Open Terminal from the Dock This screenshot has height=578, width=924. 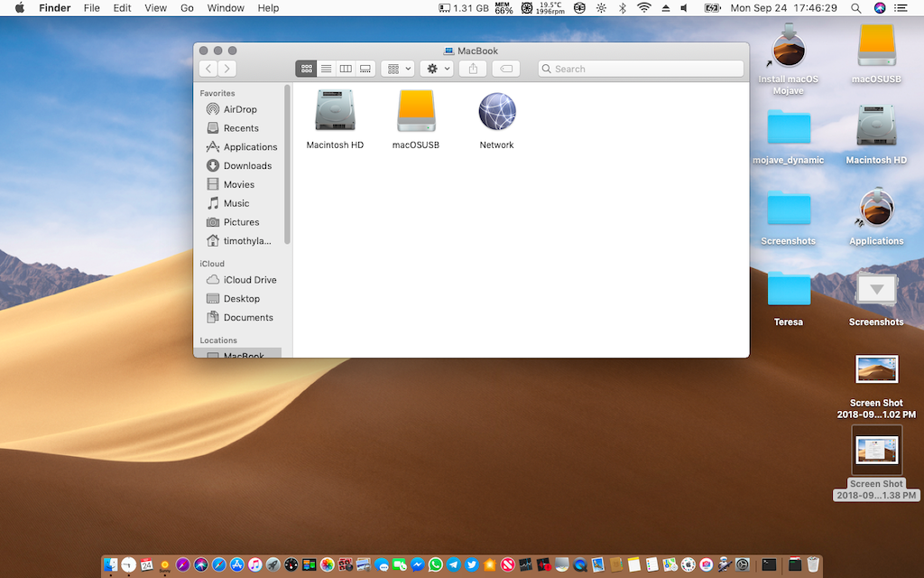click(769, 564)
